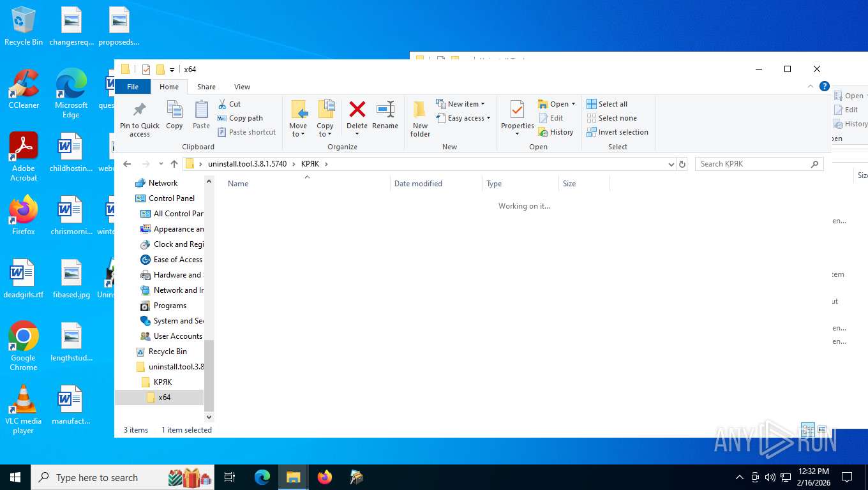Image resolution: width=868 pixels, height=490 pixels.
Task: Open the address bar history dropdown
Action: [671, 164]
